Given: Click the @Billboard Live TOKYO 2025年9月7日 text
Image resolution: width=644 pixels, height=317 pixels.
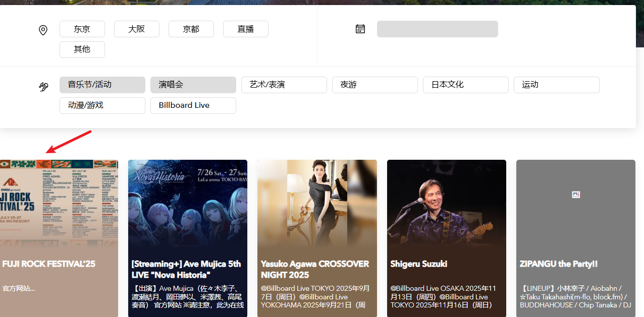Looking at the screenshot, I should [315, 297].
